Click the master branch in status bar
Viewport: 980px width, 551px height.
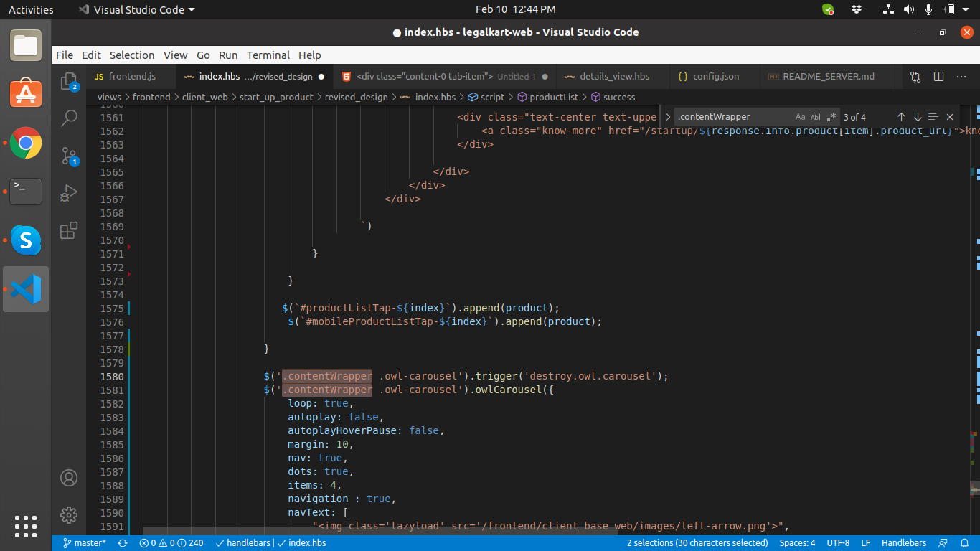click(85, 543)
